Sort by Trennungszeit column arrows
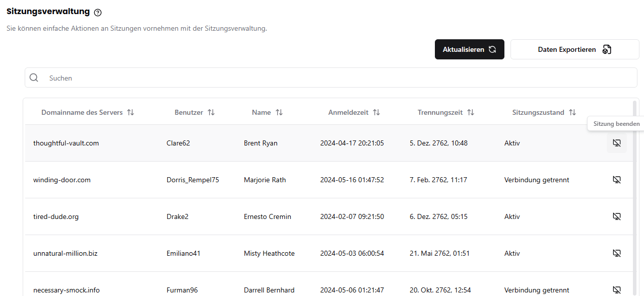644x296 pixels. tap(471, 112)
